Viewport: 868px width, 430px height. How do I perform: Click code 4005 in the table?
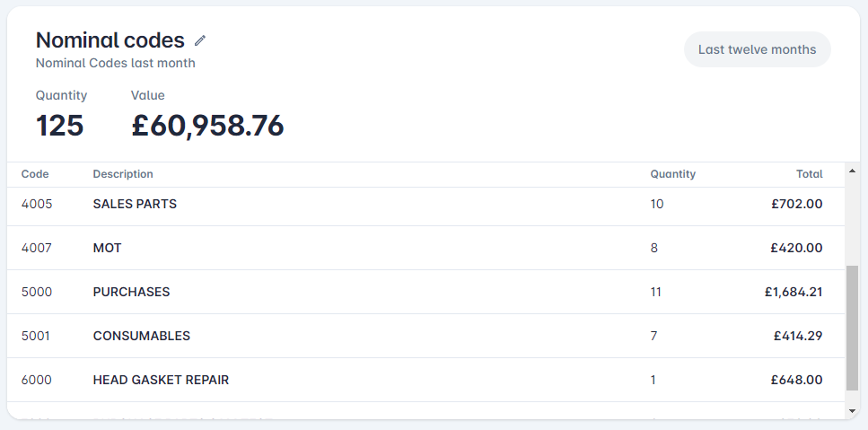point(37,204)
